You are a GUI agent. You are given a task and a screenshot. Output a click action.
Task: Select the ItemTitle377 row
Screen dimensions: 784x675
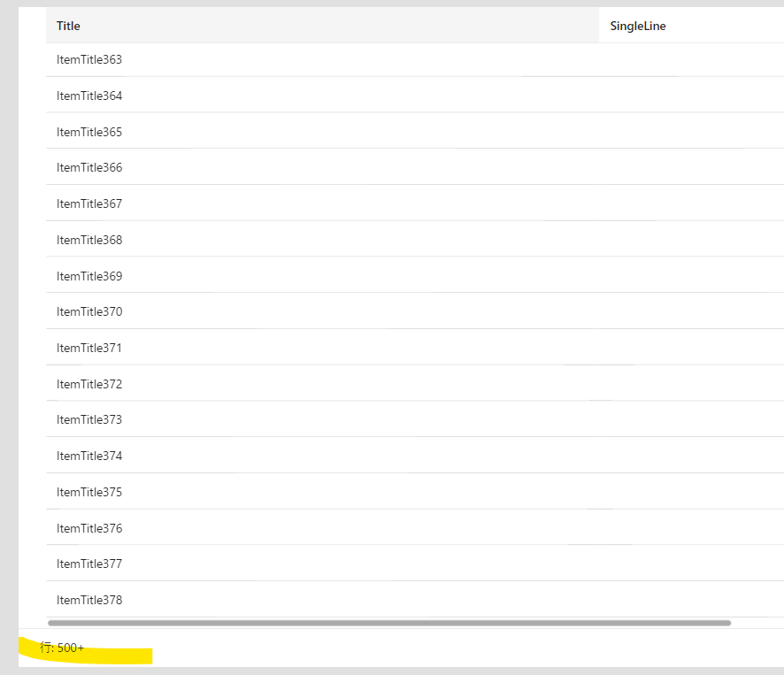click(415, 563)
